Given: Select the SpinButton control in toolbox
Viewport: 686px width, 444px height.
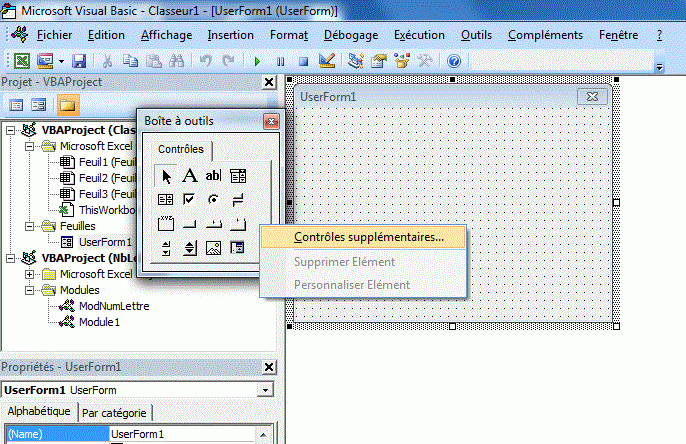Looking at the screenshot, I should tap(189, 248).
